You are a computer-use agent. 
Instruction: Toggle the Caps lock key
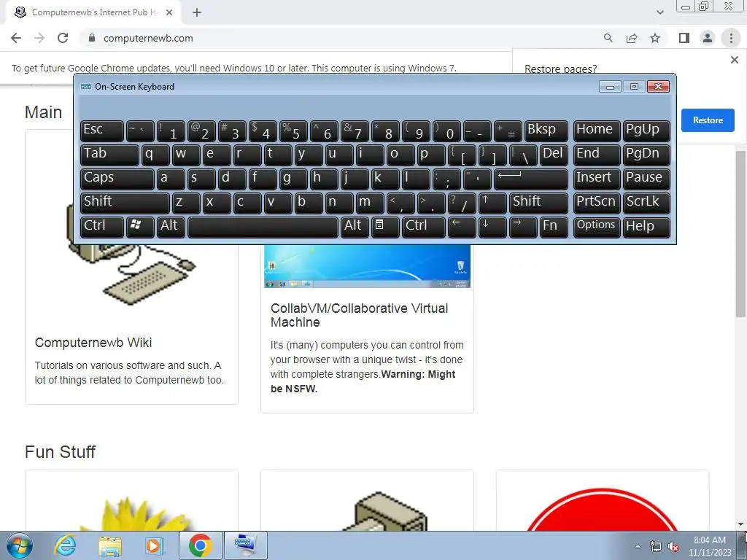click(x=117, y=179)
